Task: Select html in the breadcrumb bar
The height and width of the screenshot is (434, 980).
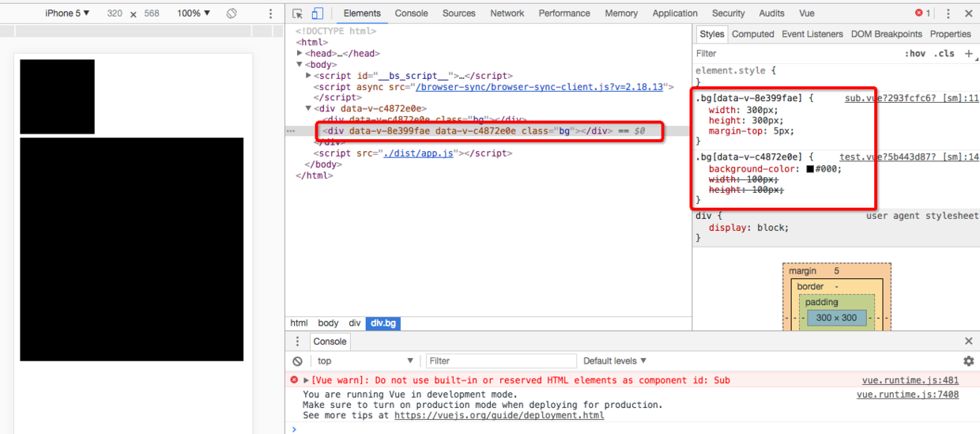Action: 299,323
